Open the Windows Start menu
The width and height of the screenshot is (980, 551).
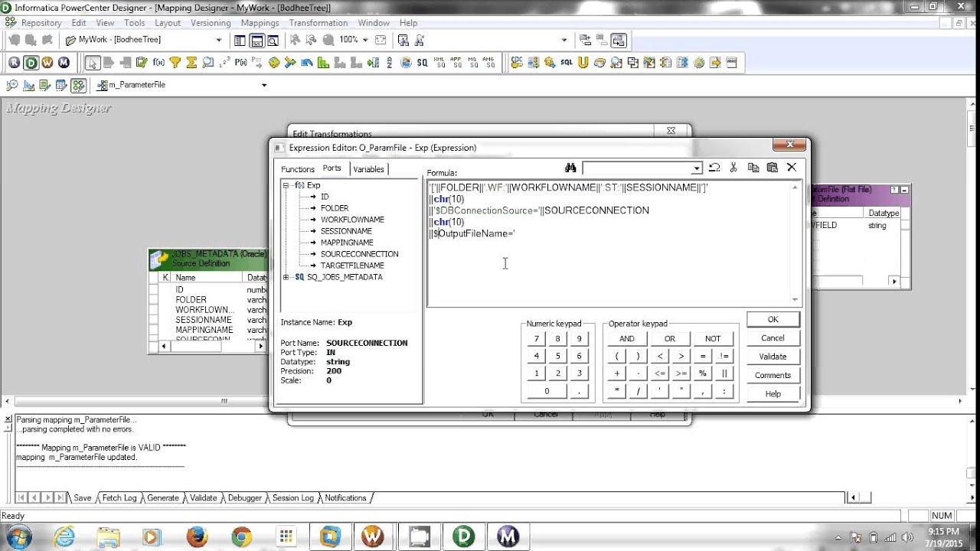coord(18,536)
